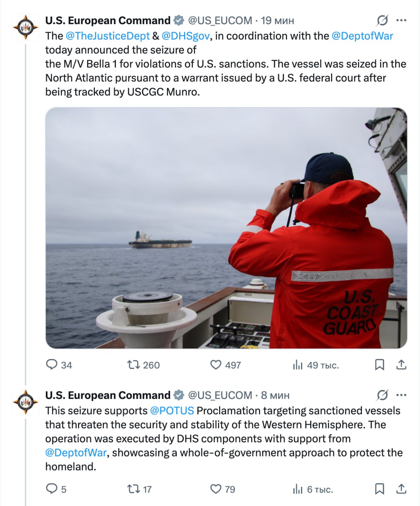Repost the second tweet with 17 reposts
Image resolution: width=420 pixels, height=506 pixels.
tap(132, 489)
